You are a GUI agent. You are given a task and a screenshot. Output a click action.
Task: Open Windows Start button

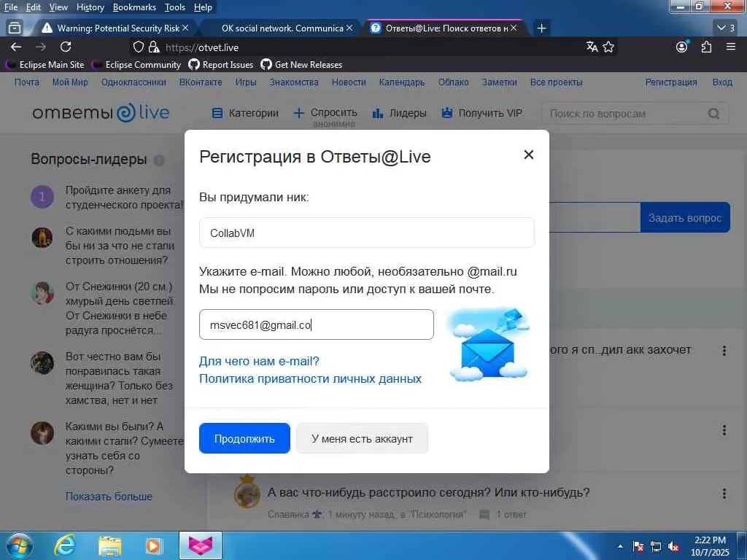coord(20,545)
